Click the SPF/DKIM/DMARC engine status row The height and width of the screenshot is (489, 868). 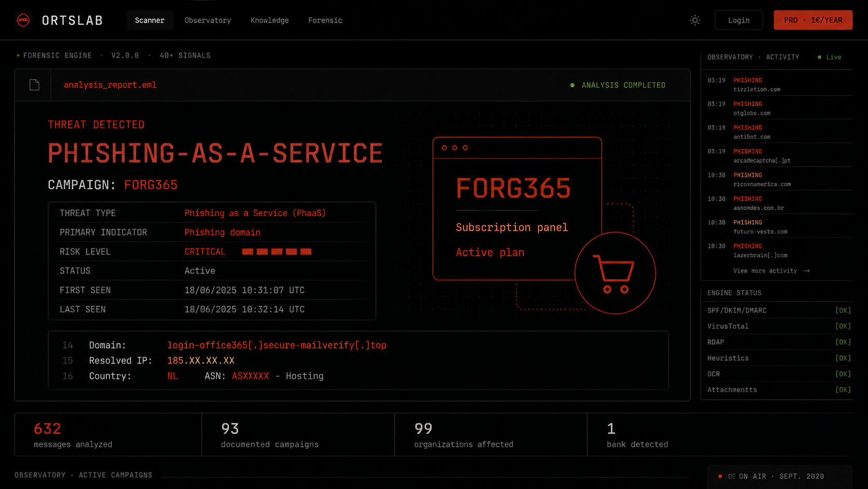pyautogui.click(x=779, y=311)
